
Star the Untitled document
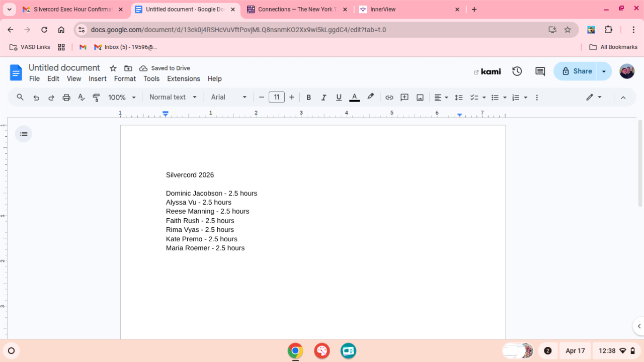pos(113,68)
